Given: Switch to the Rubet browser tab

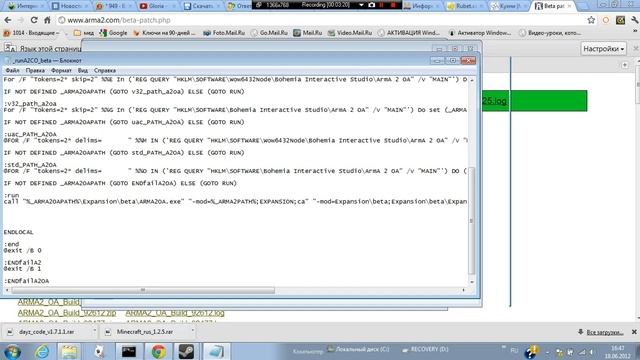Looking at the screenshot, I should [x=464, y=6].
